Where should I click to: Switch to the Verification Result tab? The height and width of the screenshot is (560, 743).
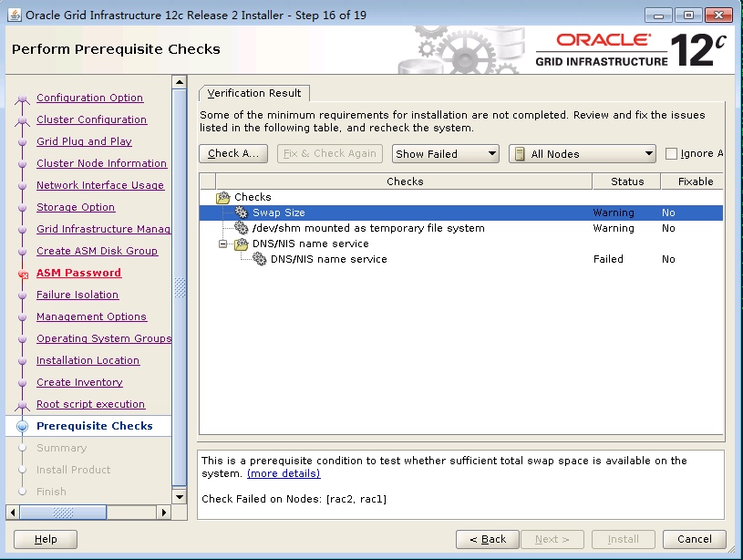click(254, 93)
